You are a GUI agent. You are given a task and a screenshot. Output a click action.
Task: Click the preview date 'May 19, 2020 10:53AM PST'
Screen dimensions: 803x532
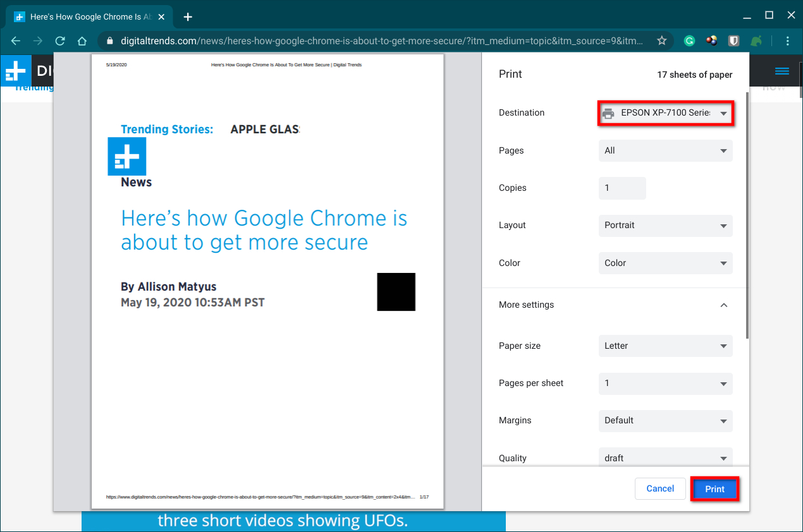click(193, 303)
